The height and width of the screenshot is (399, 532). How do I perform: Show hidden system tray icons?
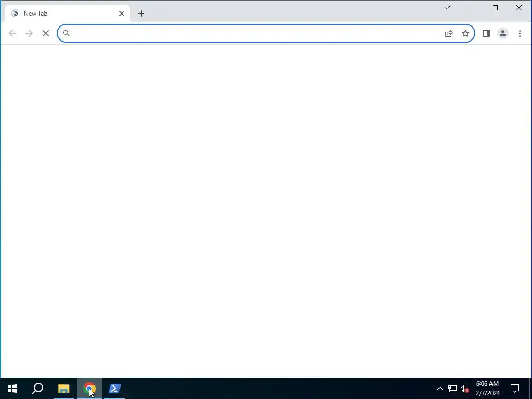(x=440, y=389)
